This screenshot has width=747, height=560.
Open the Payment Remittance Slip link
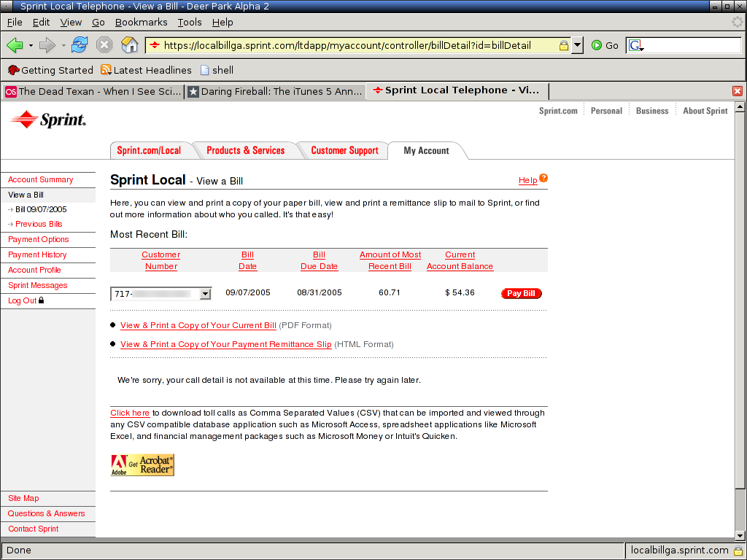click(226, 344)
